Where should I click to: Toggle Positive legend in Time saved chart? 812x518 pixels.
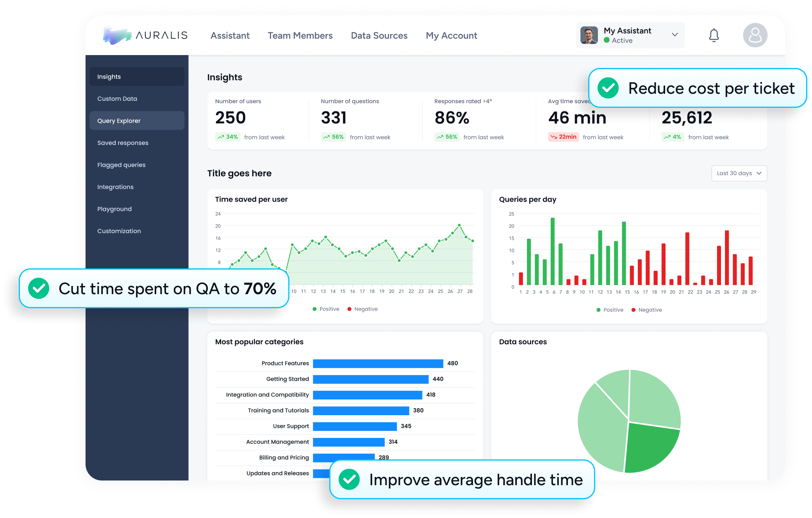(x=326, y=309)
